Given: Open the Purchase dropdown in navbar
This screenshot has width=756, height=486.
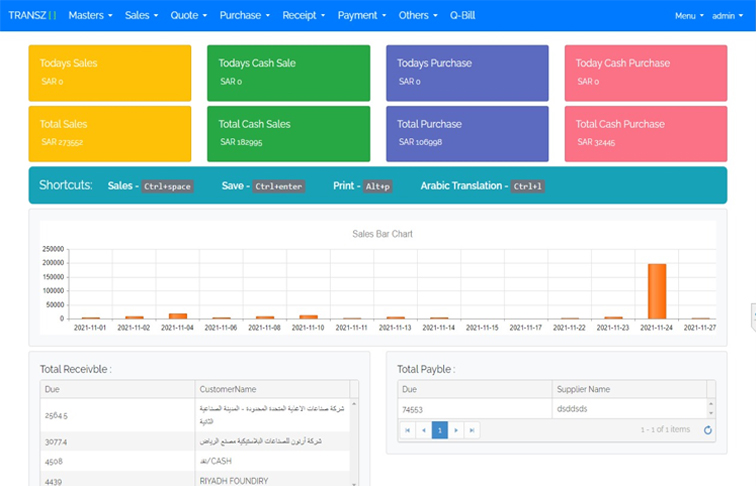Looking at the screenshot, I should point(245,15).
